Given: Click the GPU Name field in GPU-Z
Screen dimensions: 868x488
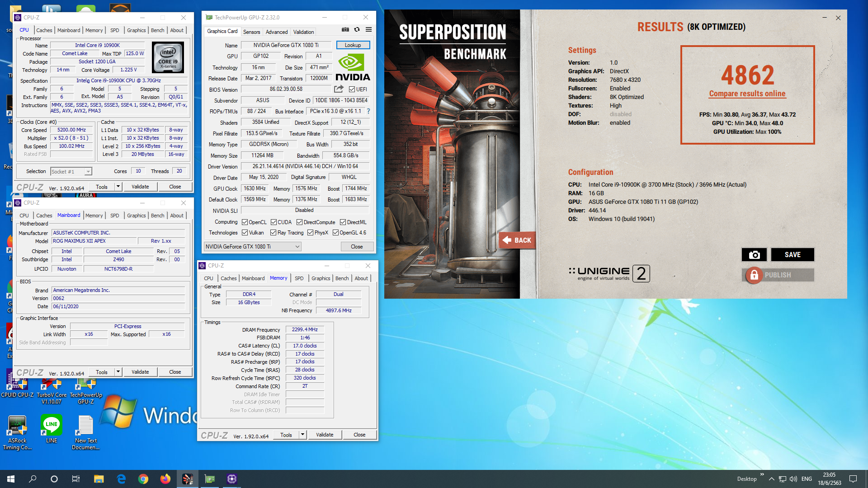Looking at the screenshot, I should (286, 45).
